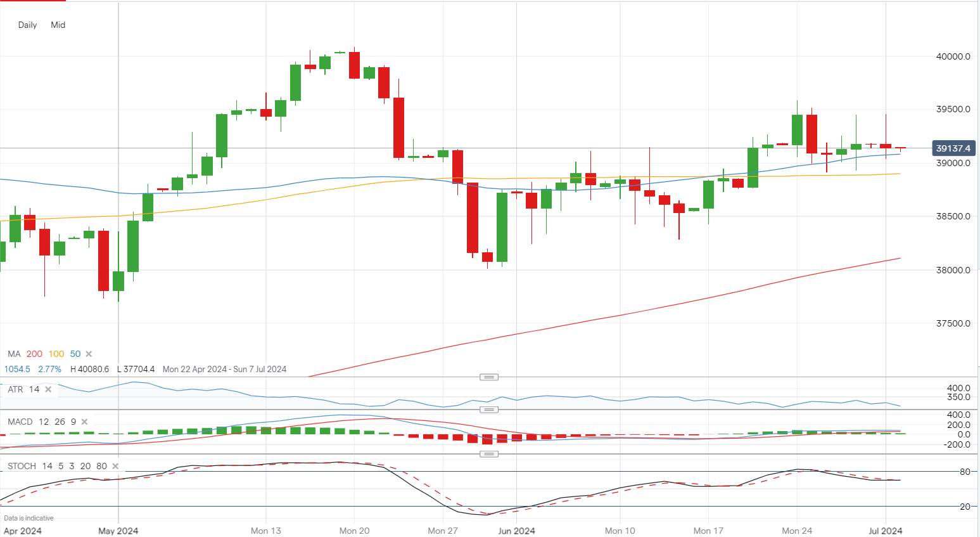Close the STOCH indicator panel
The width and height of the screenshot is (980, 537).
tap(115, 466)
